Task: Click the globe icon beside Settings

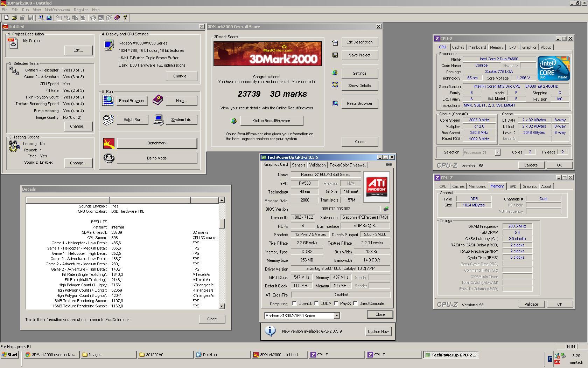Action: coord(335,73)
